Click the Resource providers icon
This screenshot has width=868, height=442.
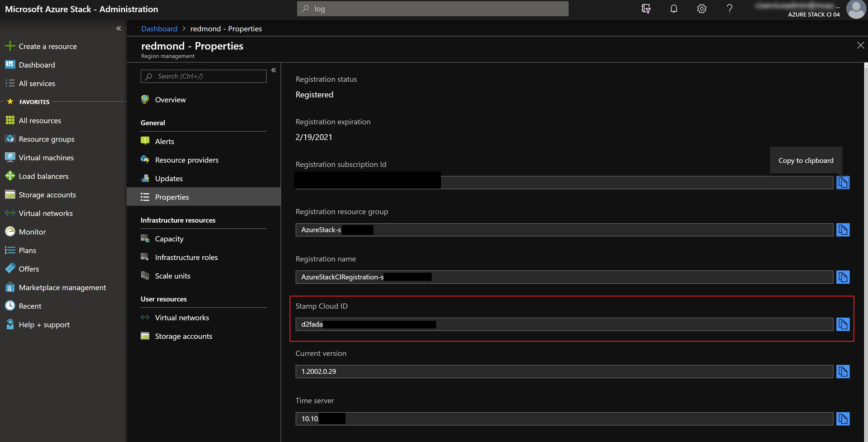click(x=146, y=159)
